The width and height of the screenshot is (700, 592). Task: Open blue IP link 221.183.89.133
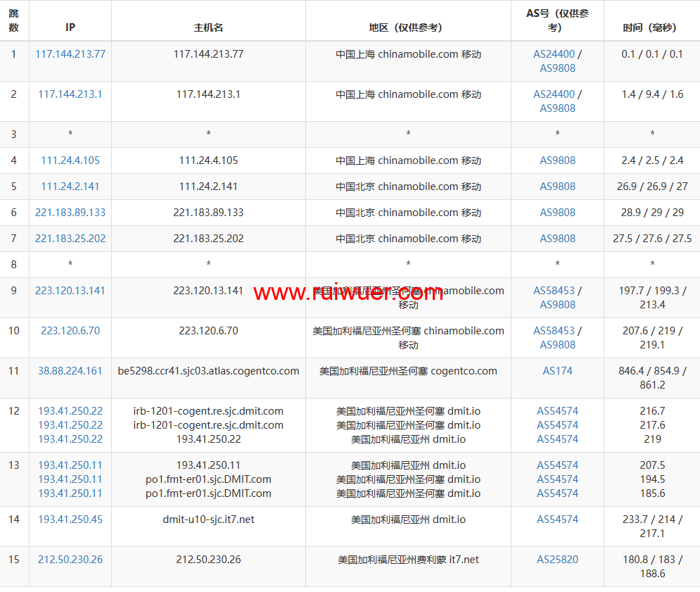(x=70, y=213)
